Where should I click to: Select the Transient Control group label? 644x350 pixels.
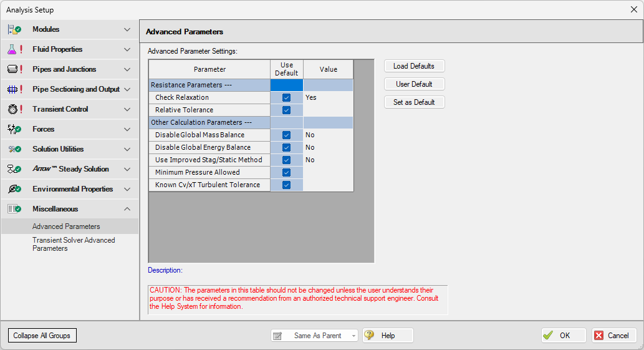[60, 109]
